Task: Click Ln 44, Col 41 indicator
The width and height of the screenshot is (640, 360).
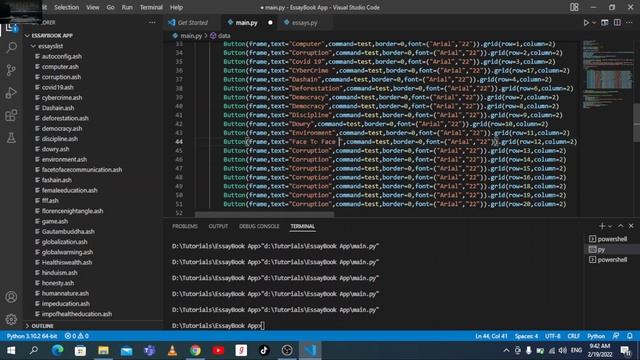Action: [x=491, y=336]
